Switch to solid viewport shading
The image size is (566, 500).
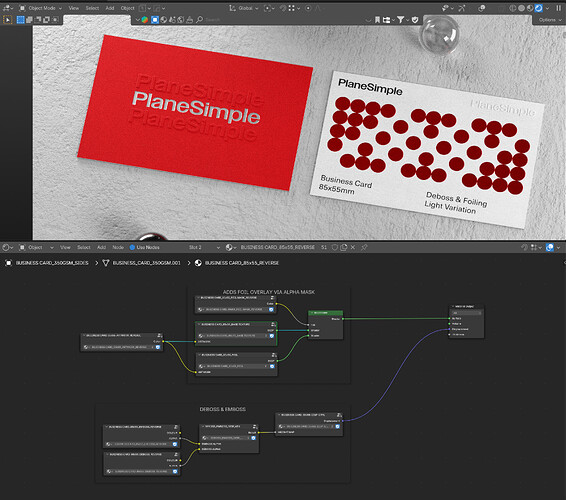pos(521,8)
